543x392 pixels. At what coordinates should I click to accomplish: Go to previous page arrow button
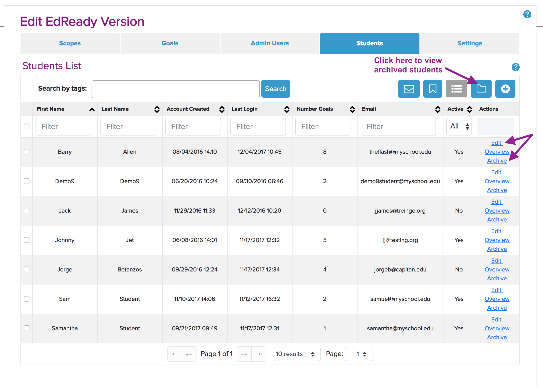[189, 354]
